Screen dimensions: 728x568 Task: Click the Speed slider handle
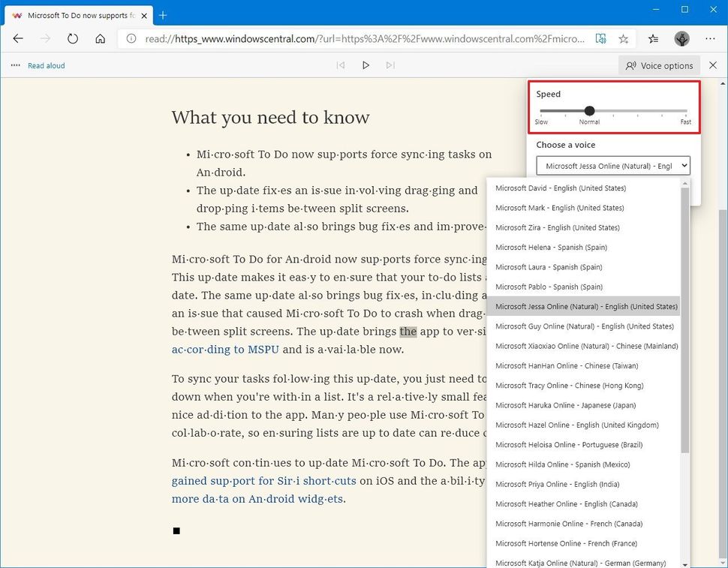pos(589,110)
